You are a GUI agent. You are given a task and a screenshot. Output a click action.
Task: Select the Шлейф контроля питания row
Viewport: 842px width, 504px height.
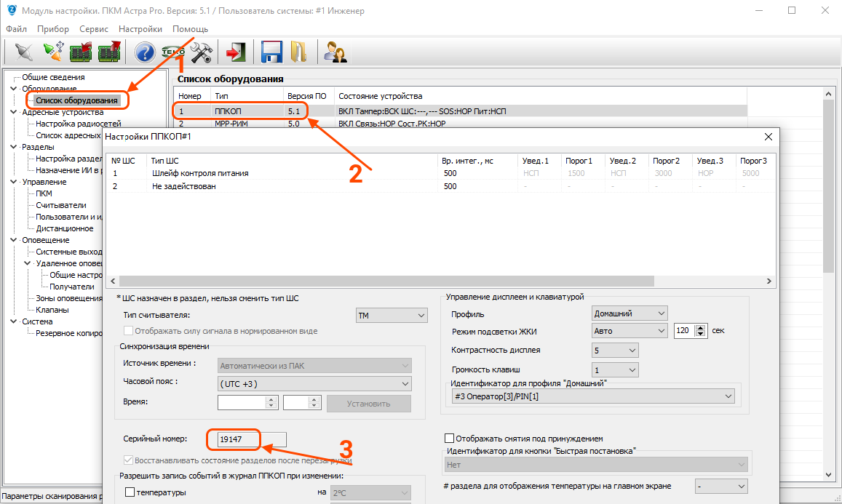pos(442,173)
